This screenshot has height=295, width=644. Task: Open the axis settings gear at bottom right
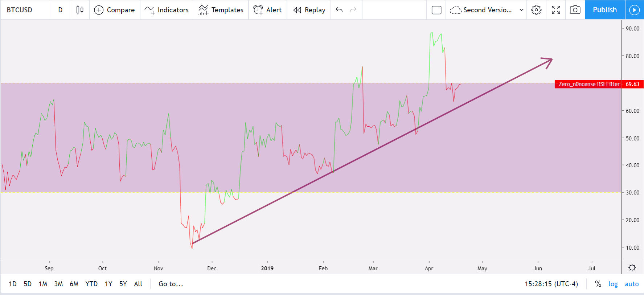click(632, 268)
